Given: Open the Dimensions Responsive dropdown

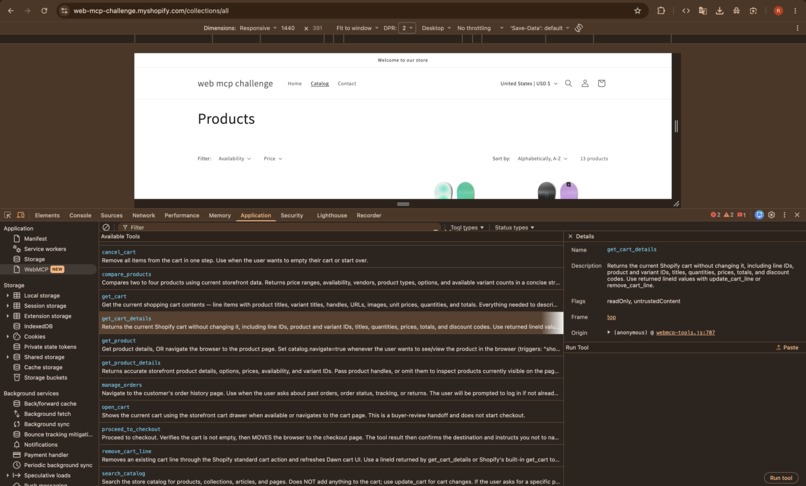Looking at the screenshot, I should pyautogui.click(x=258, y=28).
